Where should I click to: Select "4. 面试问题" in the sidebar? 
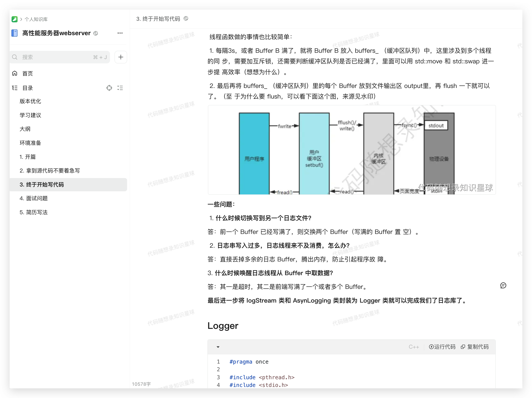coord(34,198)
